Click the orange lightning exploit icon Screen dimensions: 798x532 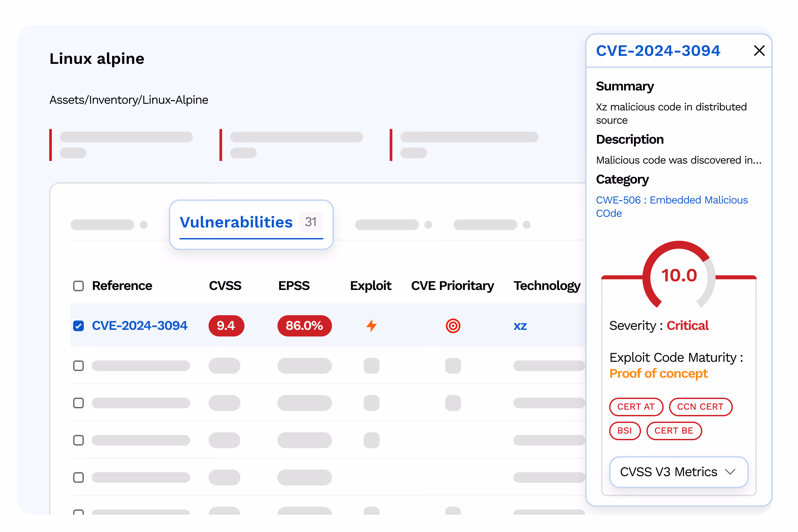[371, 326]
